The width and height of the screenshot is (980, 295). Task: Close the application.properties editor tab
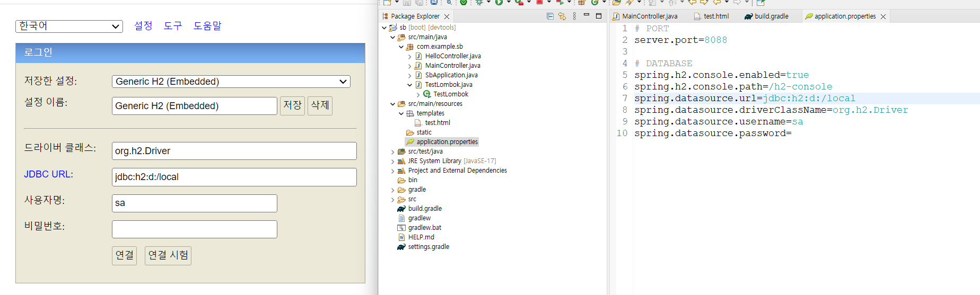[x=883, y=16]
